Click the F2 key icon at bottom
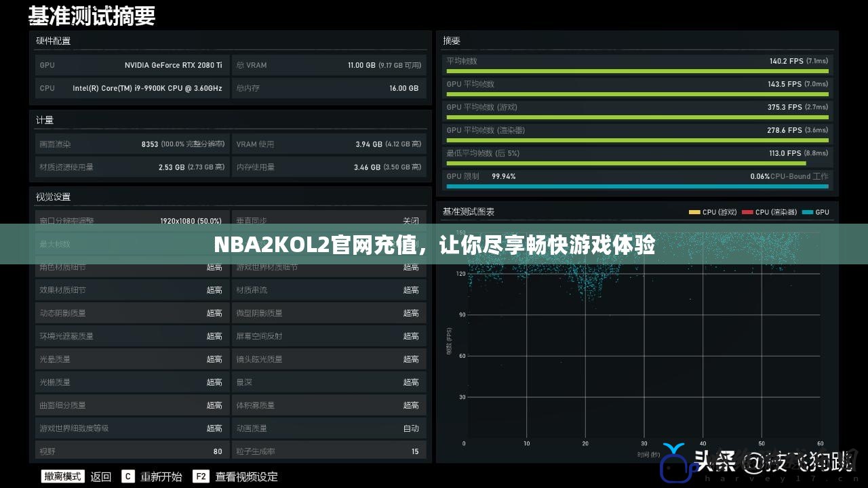 point(201,476)
